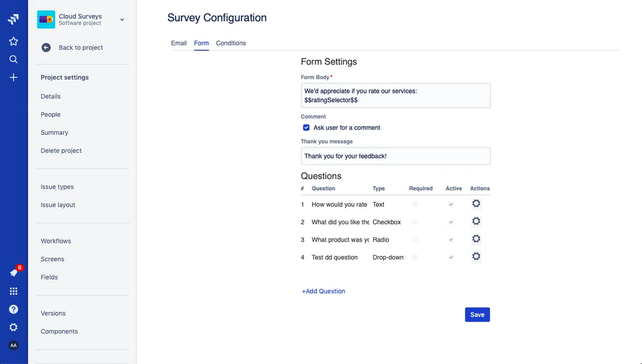The image size is (642, 364).
Task: Open starred and recent star icon
Action: point(13,41)
